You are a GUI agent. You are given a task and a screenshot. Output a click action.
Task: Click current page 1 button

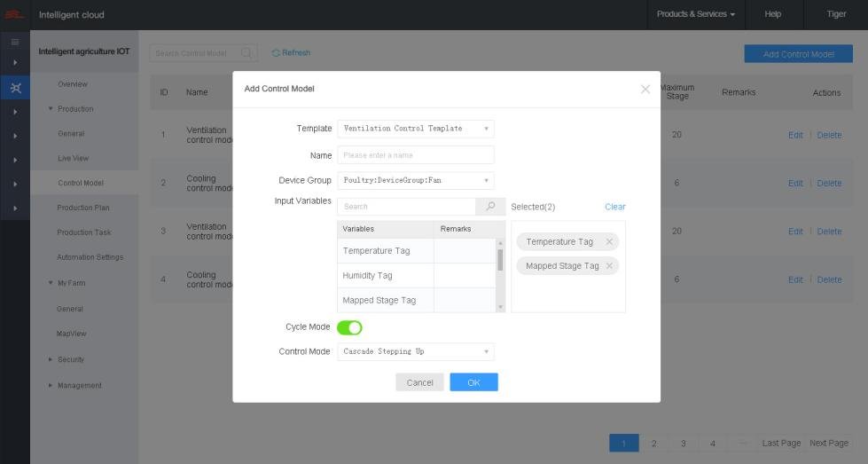coord(624,443)
